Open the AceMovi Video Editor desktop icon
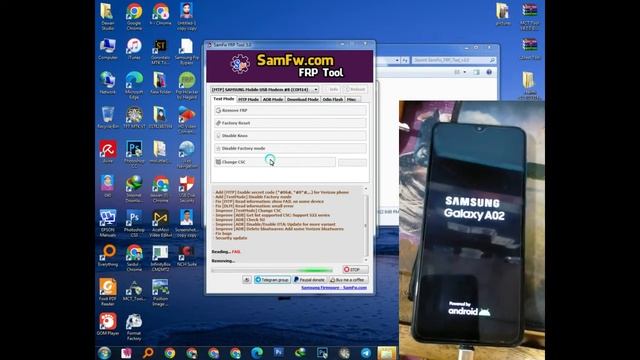The width and height of the screenshot is (640, 360). tap(160, 223)
